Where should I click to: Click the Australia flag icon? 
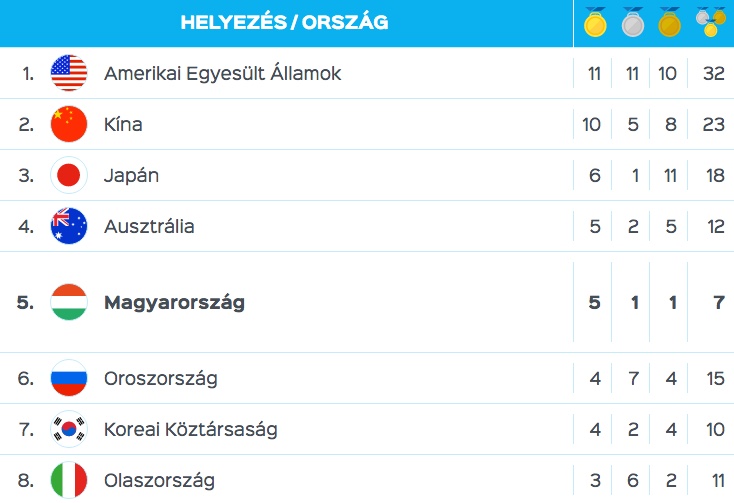pos(69,226)
